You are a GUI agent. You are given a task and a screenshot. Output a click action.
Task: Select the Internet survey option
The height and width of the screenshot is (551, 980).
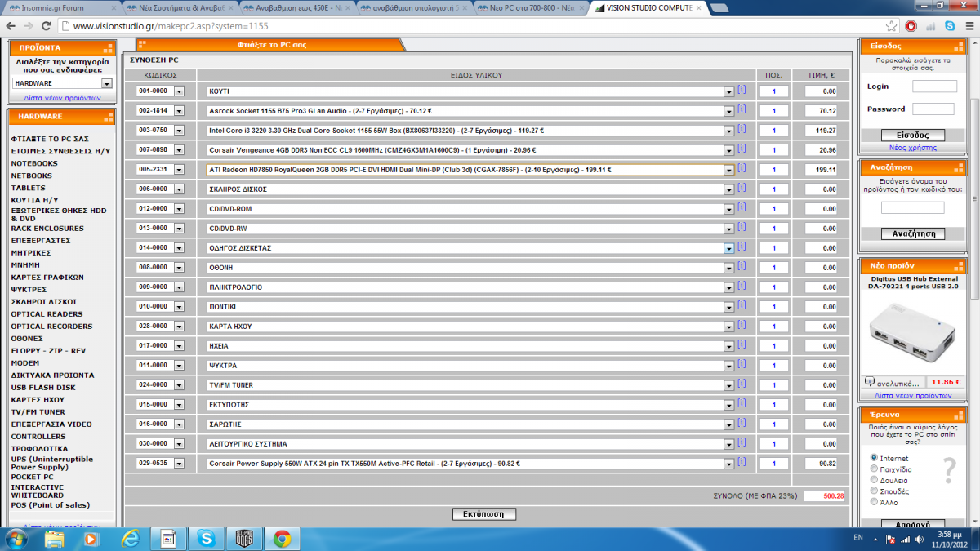pyautogui.click(x=875, y=458)
